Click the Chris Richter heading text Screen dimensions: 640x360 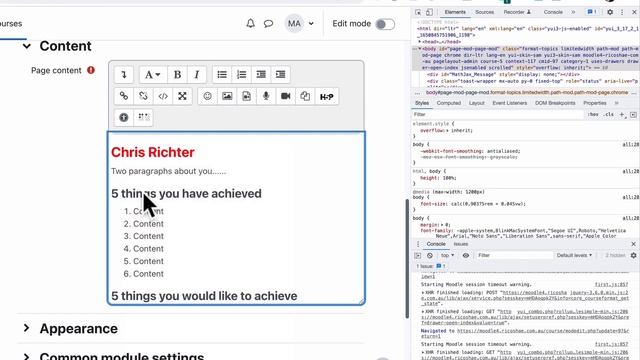(x=153, y=152)
